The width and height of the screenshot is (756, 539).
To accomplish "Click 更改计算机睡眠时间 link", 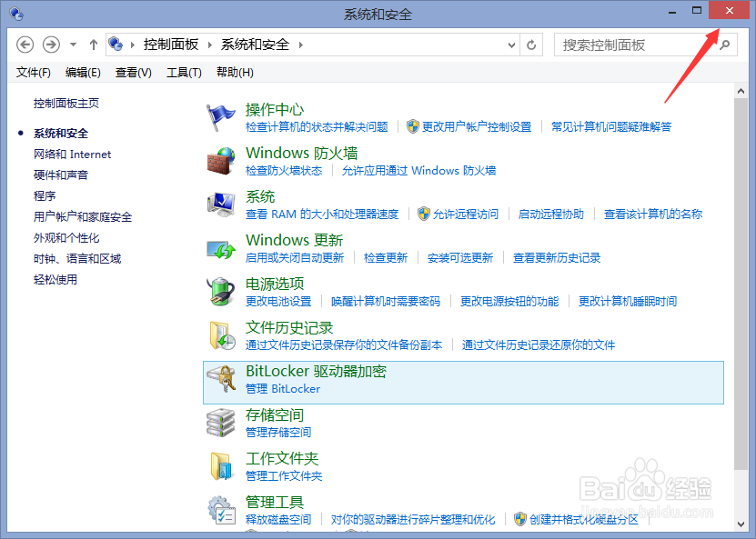I will click(628, 302).
